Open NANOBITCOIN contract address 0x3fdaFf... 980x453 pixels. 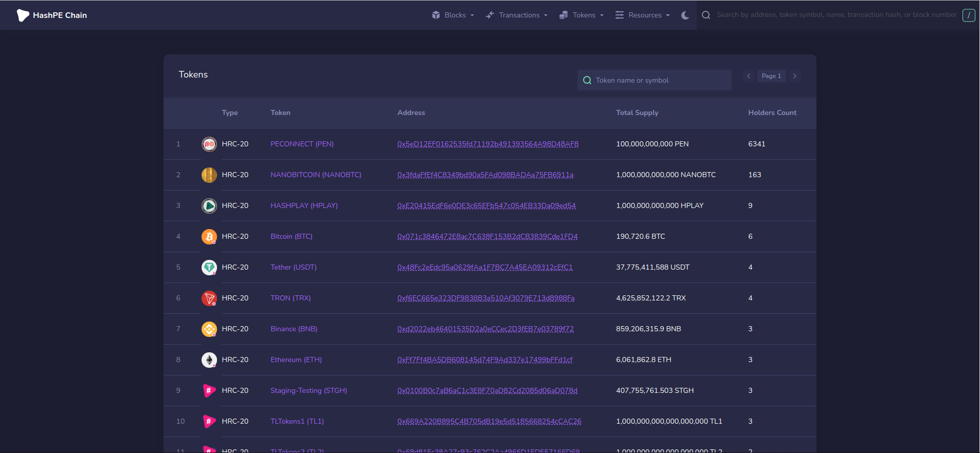485,175
